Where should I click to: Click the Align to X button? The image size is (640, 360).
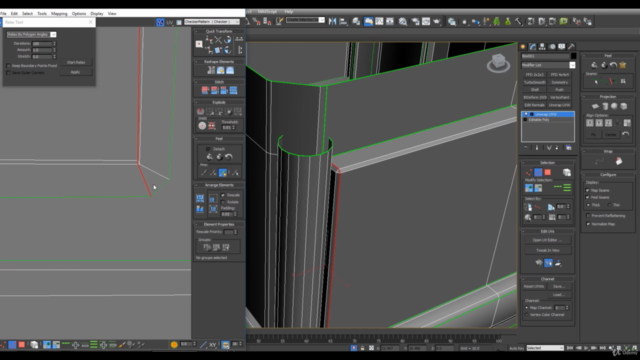tap(590, 123)
